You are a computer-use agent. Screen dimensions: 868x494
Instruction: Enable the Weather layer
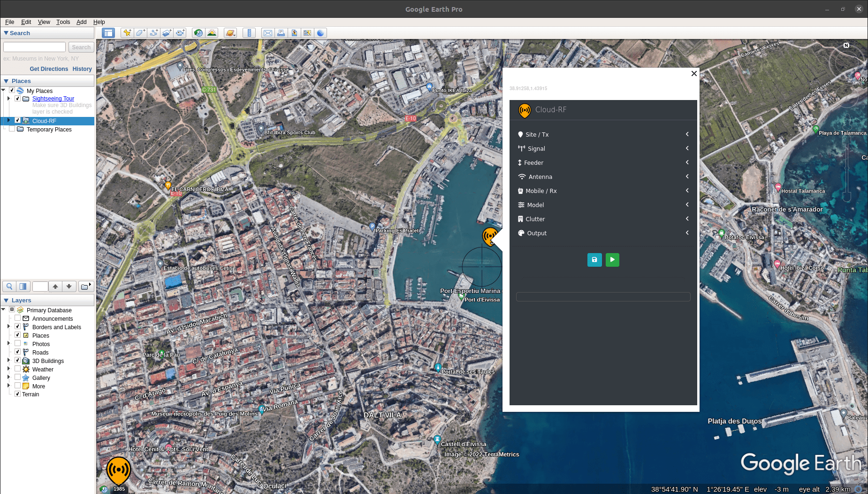click(x=18, y=369)
